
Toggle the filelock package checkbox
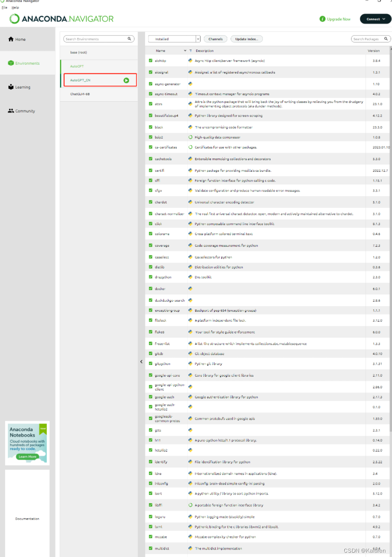click(x=151, y=320)
